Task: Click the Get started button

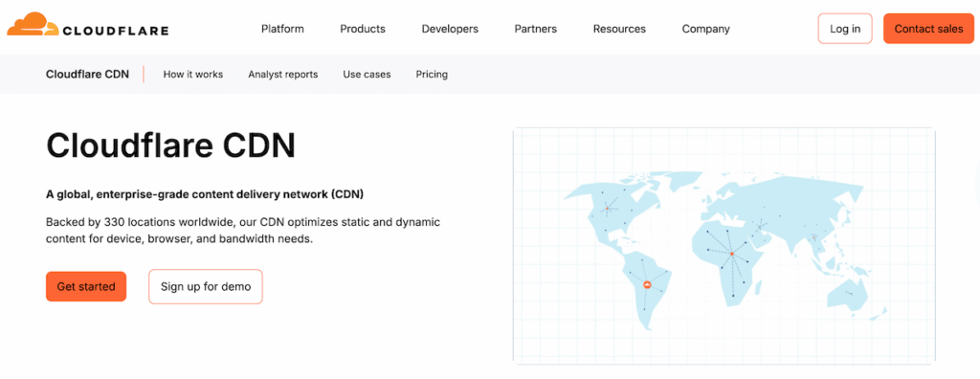Action: click(86, 286)
